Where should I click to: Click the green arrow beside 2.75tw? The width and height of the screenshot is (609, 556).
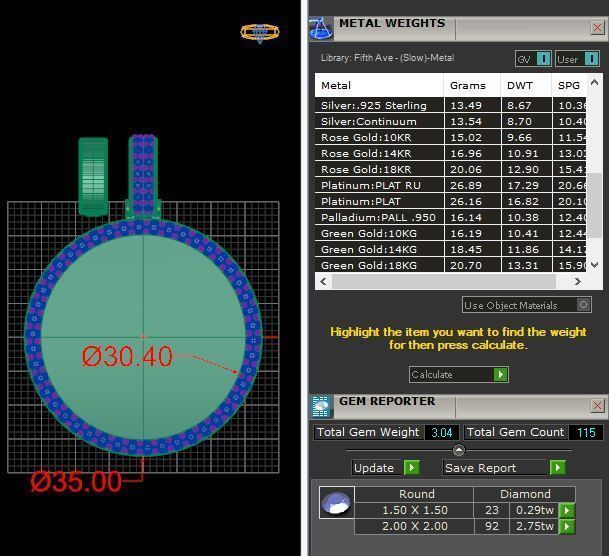coord(567,526)
